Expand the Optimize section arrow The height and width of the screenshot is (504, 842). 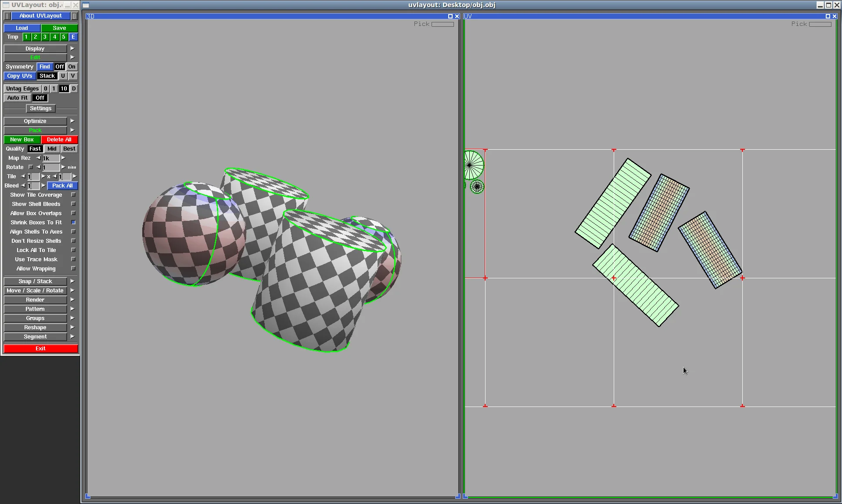[x=72, y=121]
